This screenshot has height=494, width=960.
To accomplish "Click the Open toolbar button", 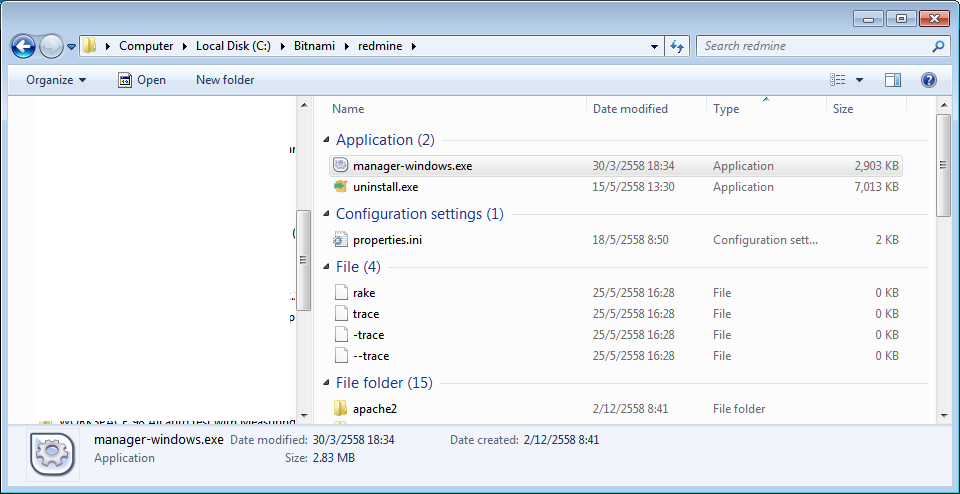I will (x=142, y=80).
